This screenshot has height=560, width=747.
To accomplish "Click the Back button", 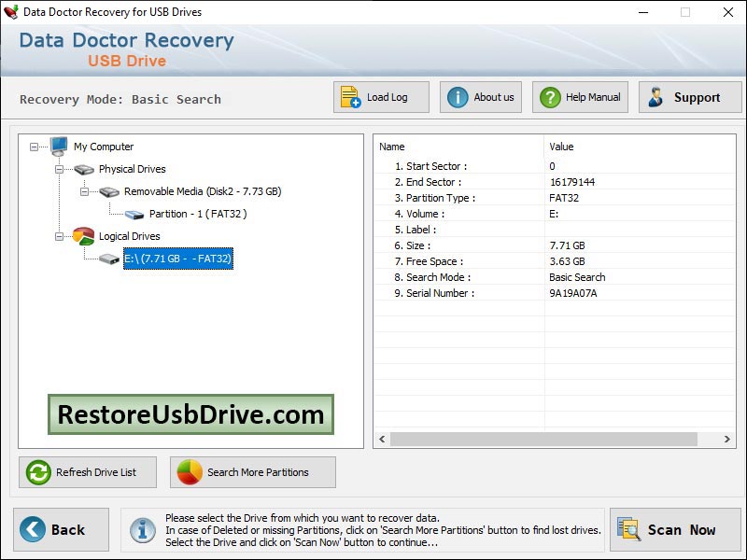I will coord(61,529).
